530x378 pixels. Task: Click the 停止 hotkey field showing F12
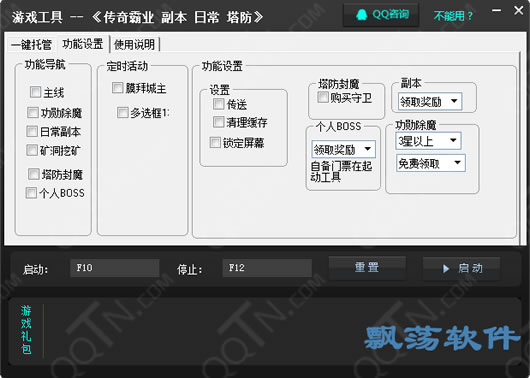(x=267, y=268)
